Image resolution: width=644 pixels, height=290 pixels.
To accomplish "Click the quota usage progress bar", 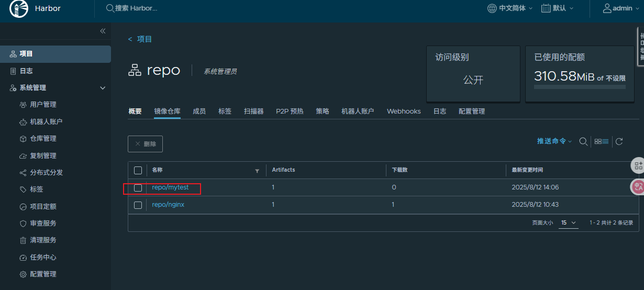I will pyautogui.click(x=580, y=87).
